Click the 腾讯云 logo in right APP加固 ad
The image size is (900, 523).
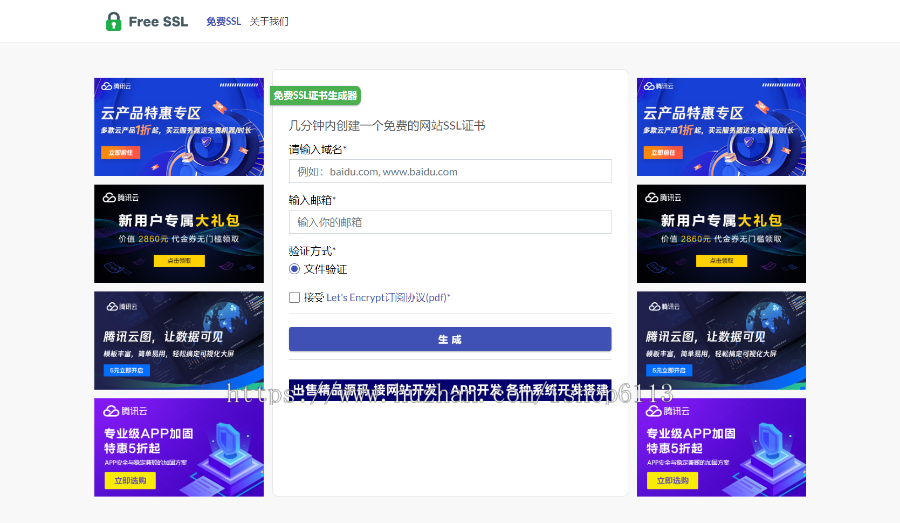click(668, 411)
